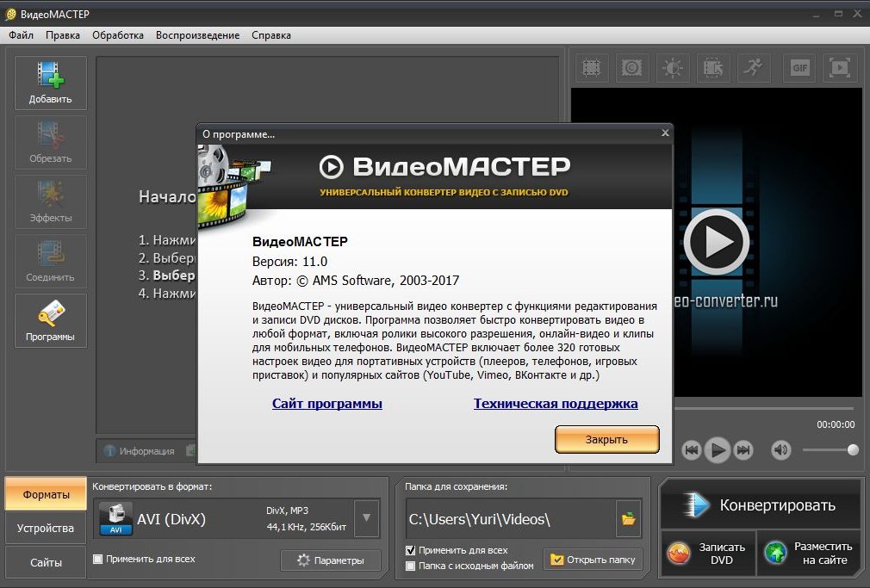Click the playback position seek bar
The height and width of the screenshot is (588, 870).
pos(763,409)
